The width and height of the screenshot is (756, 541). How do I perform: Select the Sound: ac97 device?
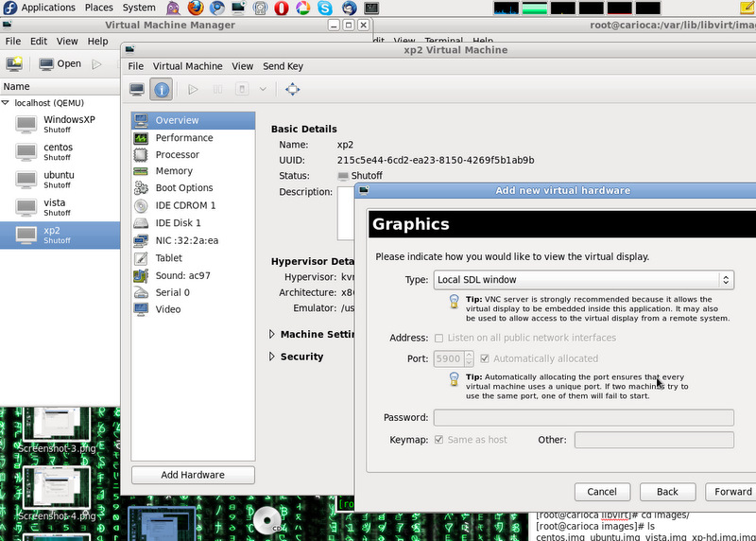pos(183,275)
